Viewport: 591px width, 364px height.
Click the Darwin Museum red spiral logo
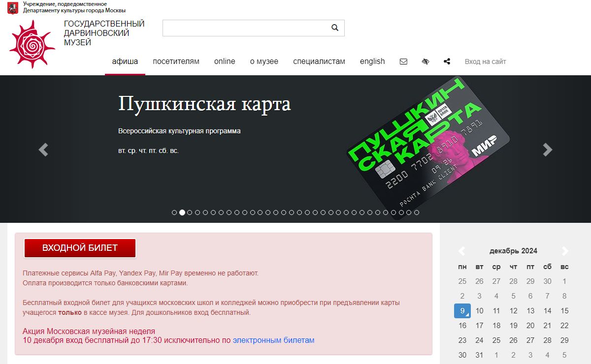32,44
